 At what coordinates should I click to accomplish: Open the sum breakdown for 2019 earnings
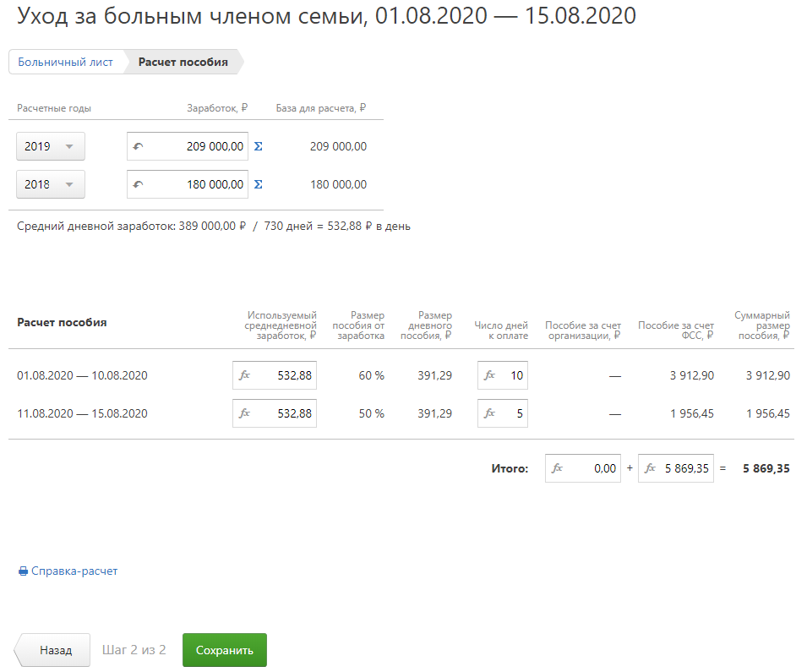[259, 146]
